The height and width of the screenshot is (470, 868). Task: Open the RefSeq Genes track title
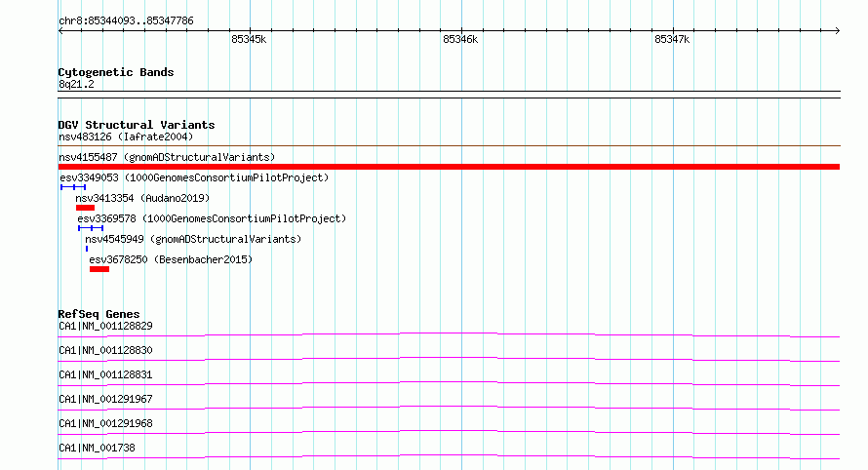pyautogui.click(x=99, y=314)
